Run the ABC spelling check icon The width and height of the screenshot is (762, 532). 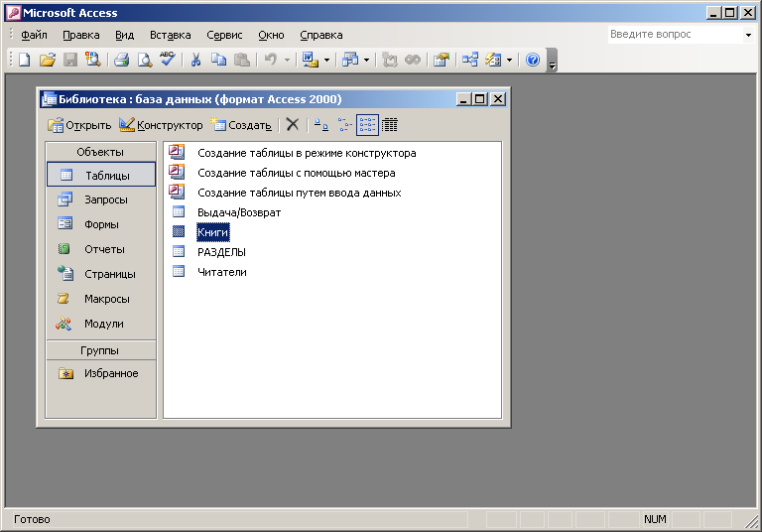167,60
